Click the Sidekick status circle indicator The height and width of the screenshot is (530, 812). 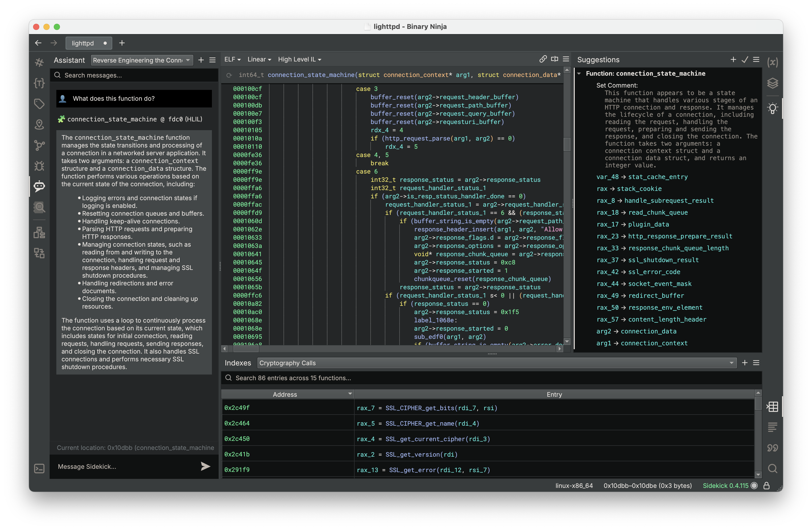coord(754,486)
